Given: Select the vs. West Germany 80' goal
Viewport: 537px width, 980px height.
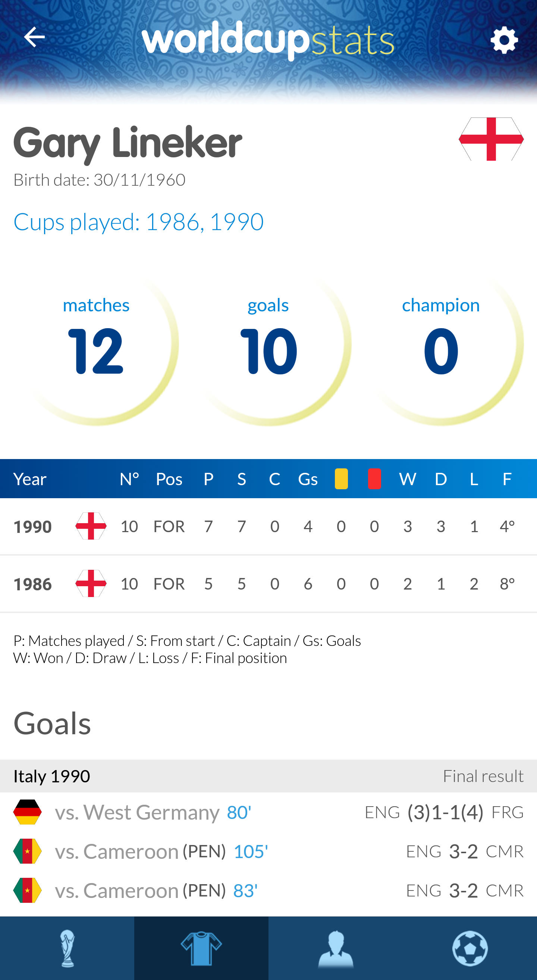Looking at the screenshot, I should (152, 812).
